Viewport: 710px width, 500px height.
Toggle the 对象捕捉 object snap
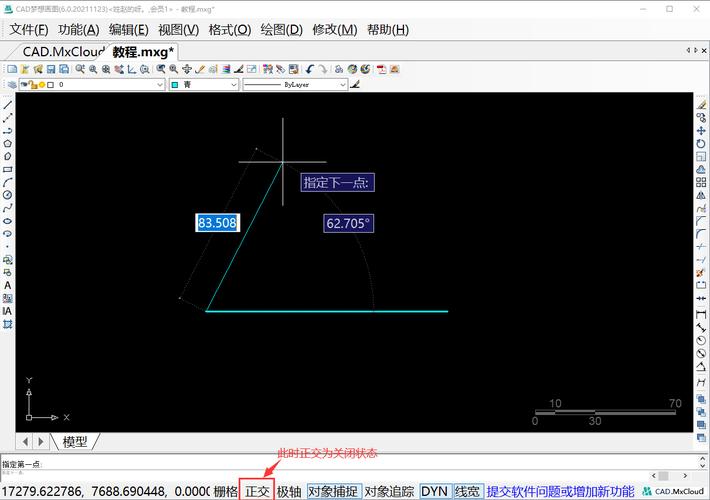click(333, 491)
